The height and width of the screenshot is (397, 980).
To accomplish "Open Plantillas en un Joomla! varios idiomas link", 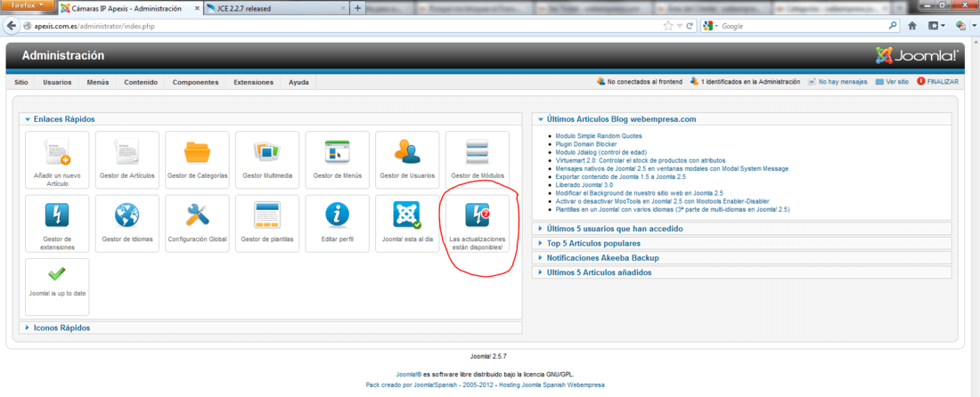I will point(673,210).
